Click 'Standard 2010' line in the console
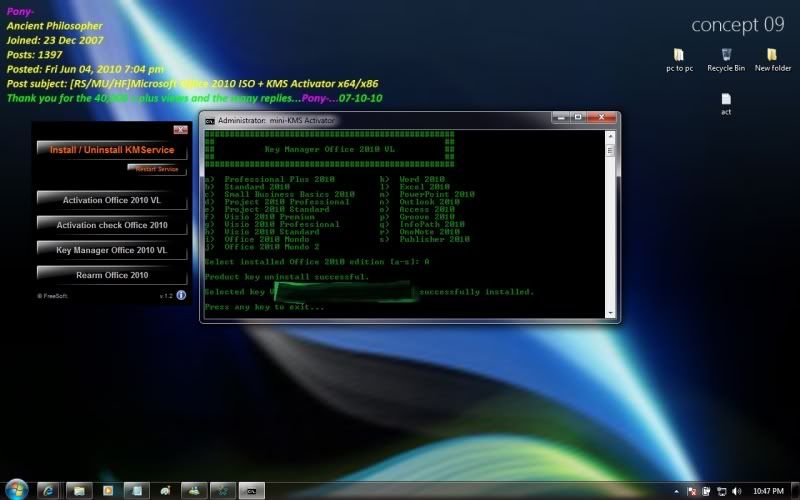 pyautogui.click(x=257, y=187)
